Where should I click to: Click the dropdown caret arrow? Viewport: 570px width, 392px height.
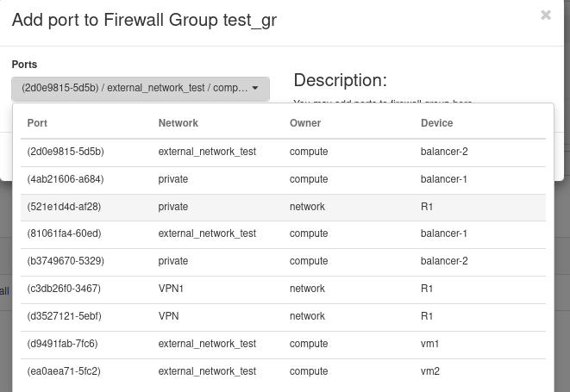tap(255, 88)
